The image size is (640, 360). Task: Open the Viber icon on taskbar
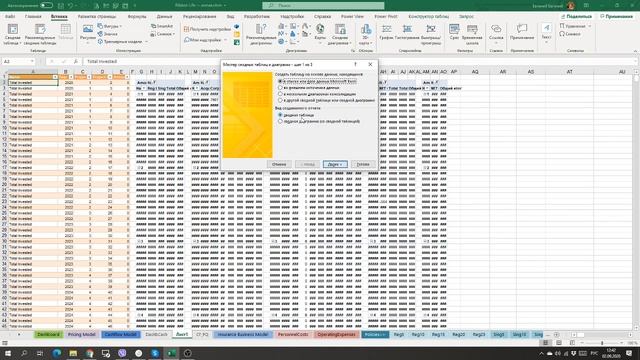[122, 353]
